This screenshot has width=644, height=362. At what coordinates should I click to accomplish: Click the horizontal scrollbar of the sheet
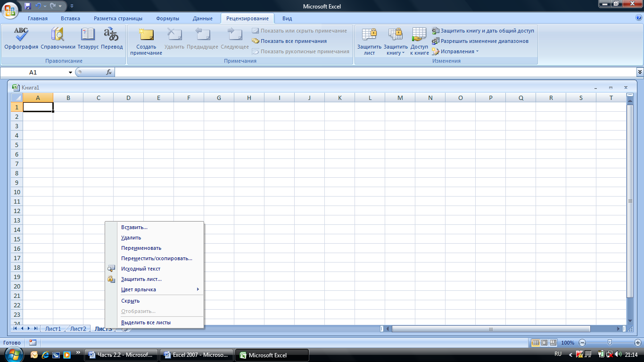pyautogui.click(x=491, y=329)
